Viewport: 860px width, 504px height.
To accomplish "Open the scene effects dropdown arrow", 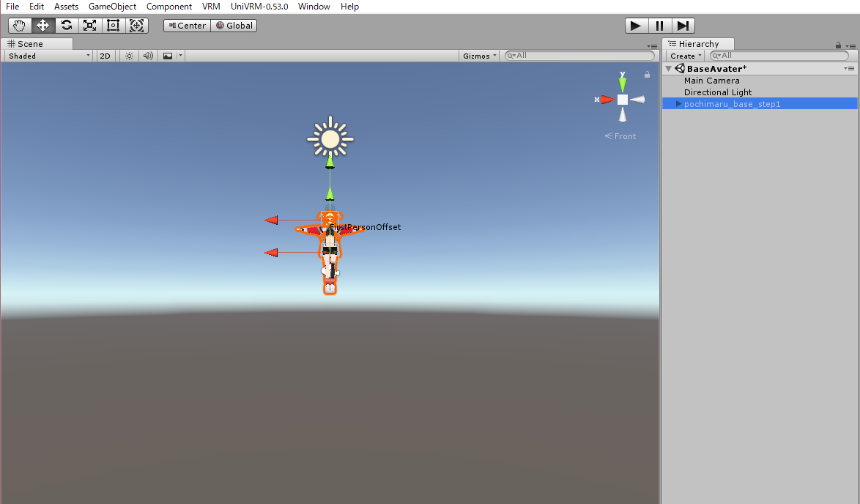I will (x=180, y=56).
